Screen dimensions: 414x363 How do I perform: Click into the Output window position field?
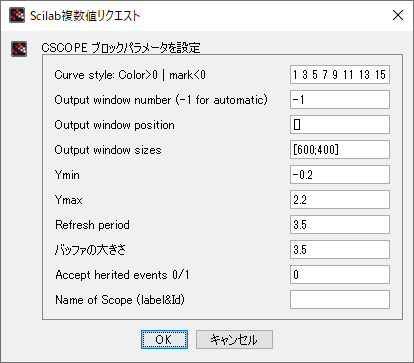[340, 125]
